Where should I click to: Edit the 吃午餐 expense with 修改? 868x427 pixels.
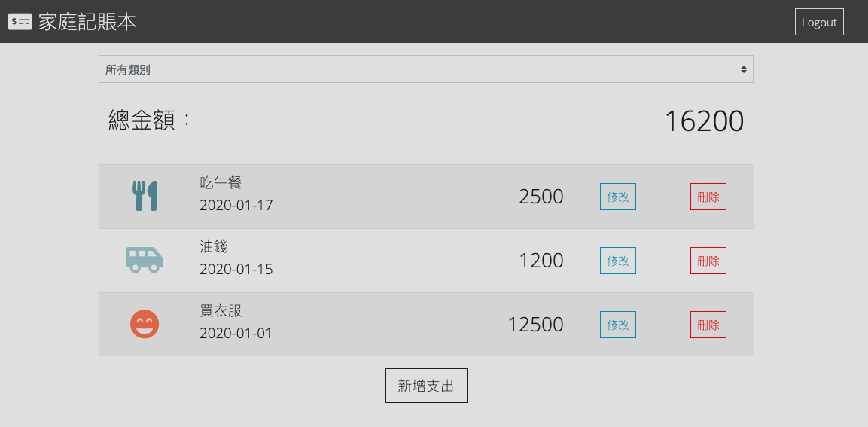click(618, 197)
